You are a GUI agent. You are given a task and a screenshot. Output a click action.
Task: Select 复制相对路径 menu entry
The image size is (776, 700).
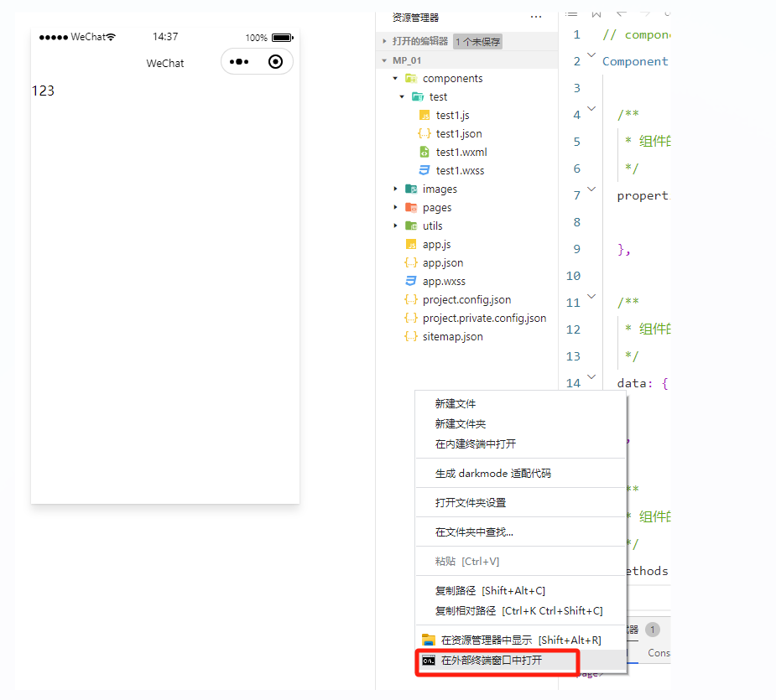coord(521,611)
